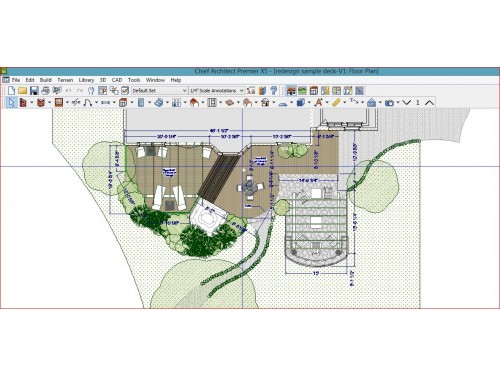Open the Window menu
The width and height of the screenshot is (500, 375).
(155, 80)
